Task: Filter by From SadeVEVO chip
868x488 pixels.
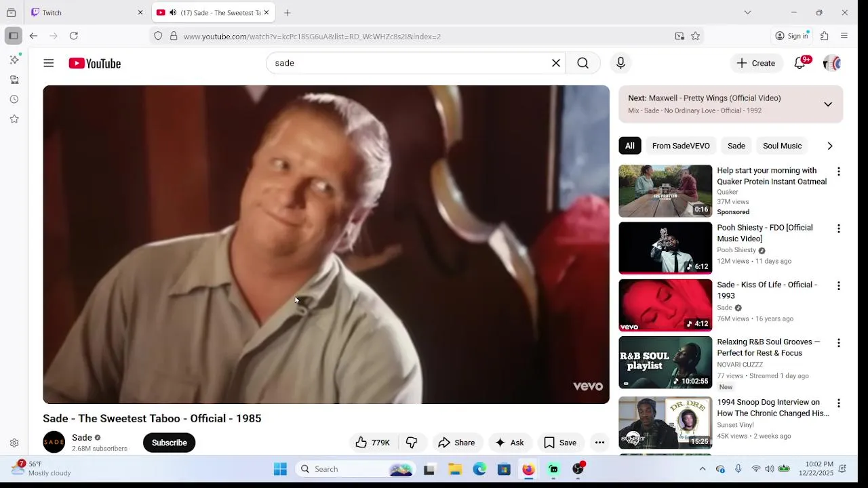Action: coord(681,146)
